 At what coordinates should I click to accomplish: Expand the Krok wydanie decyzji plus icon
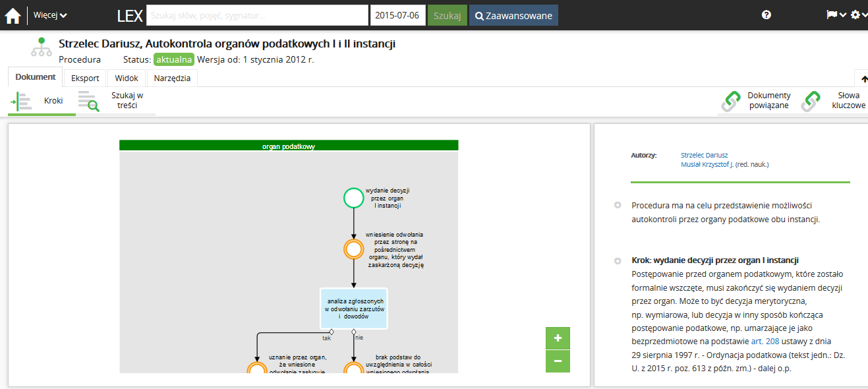point(618,260)
